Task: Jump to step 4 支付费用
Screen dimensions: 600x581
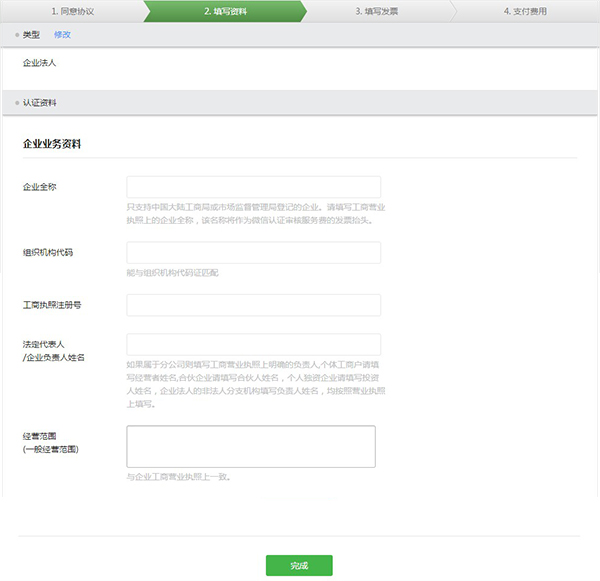Action: 525,11
